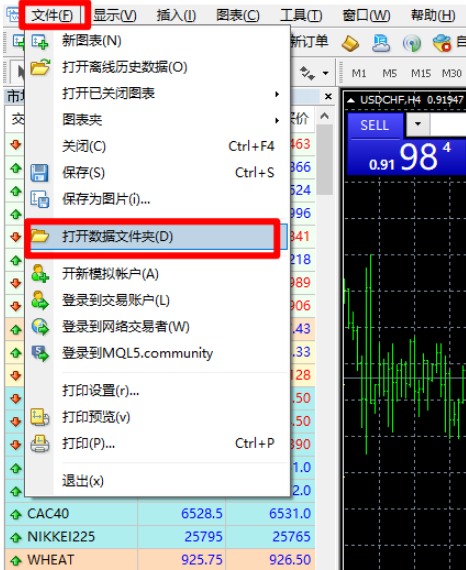Choose 登录到网络交易者(W) entry
Screen dimensions: 466x570
point(157,327)
